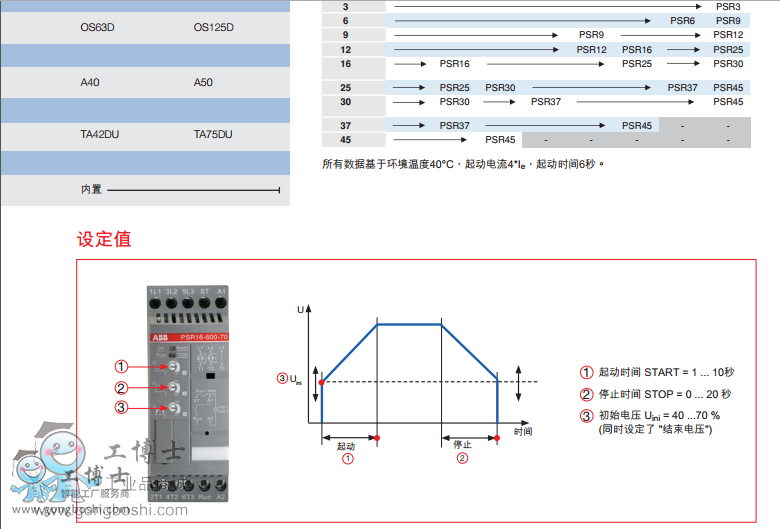Click the 设定值 section heading
This screenshot has width=780, height=529.
[x=104, y=239]
